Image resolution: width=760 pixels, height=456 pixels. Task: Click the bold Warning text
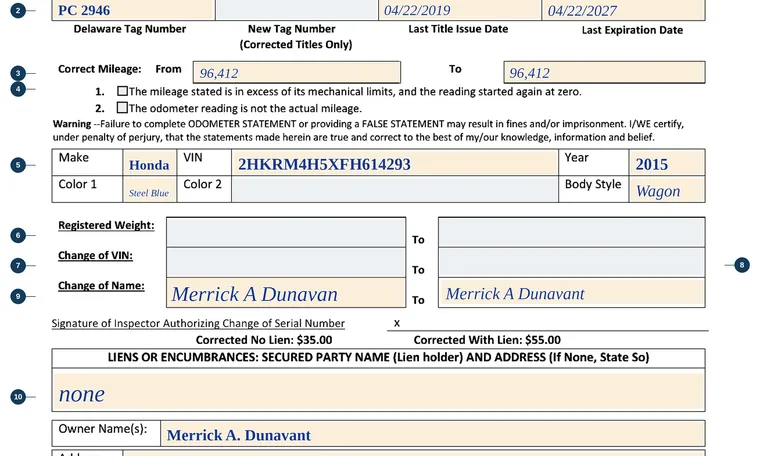tap(72, 124)
